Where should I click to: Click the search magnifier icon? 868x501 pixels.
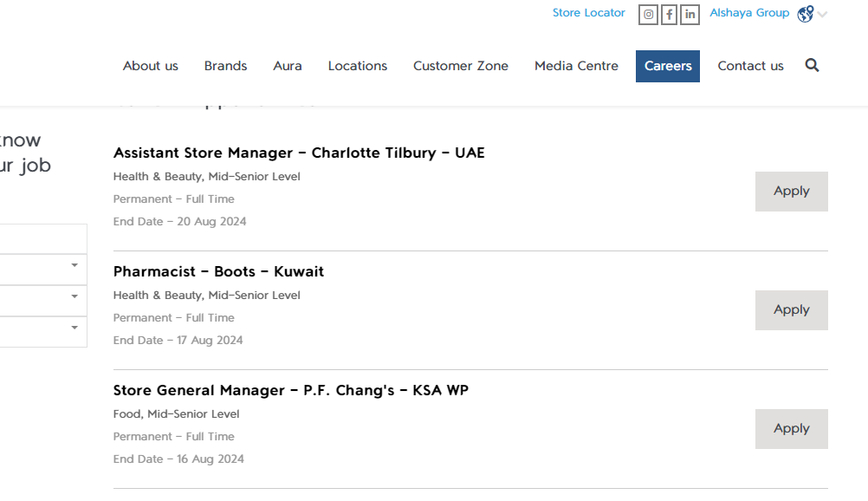pos(812,65)
